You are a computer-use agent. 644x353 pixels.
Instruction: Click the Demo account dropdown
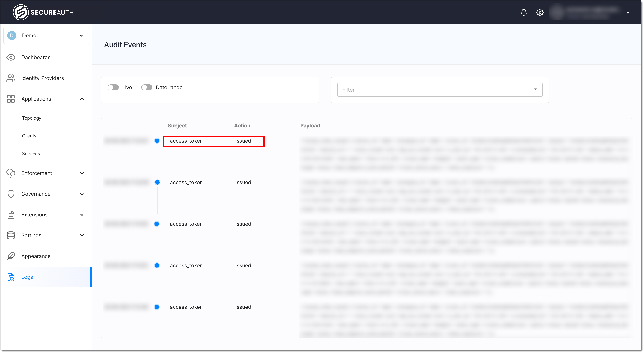click(46, 35)
